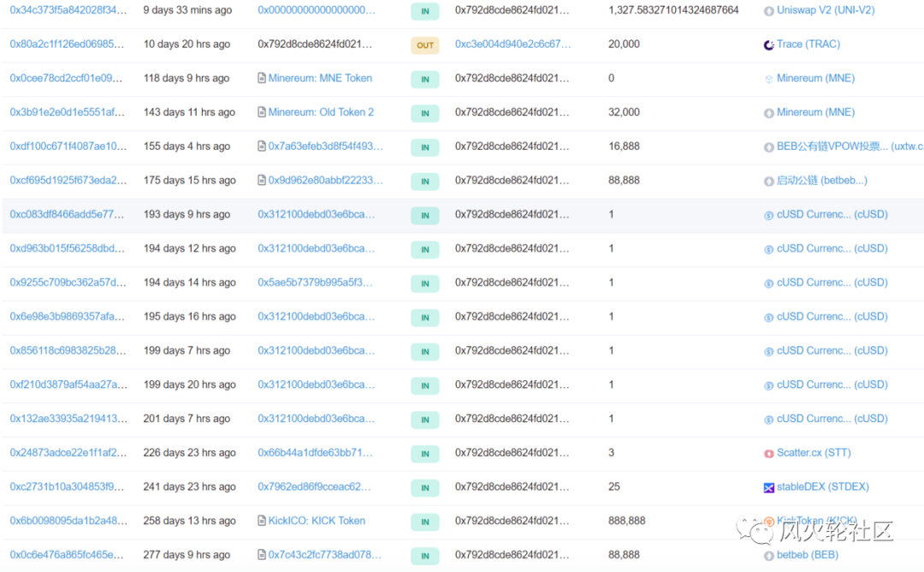Screen dimensions: 924x572
Task: Open transaction hash 0x3b91e2e0d1e5551af
Action: point(68,112)
